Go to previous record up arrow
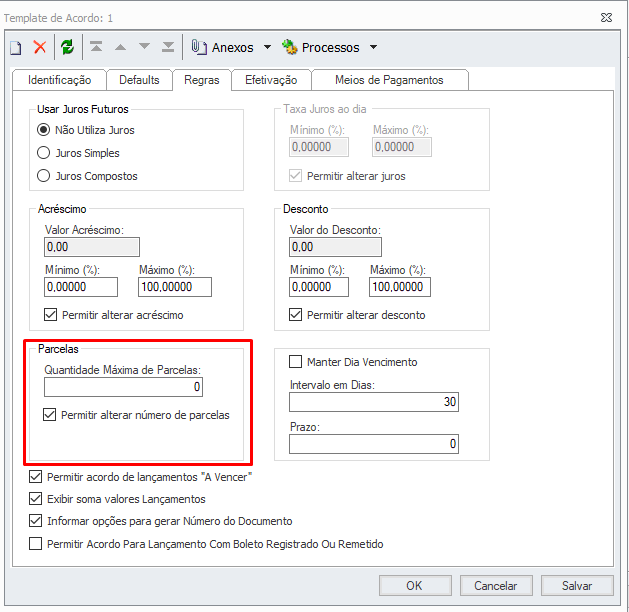The width and height of the screenshot is (629, 612). tap(120, 47)
